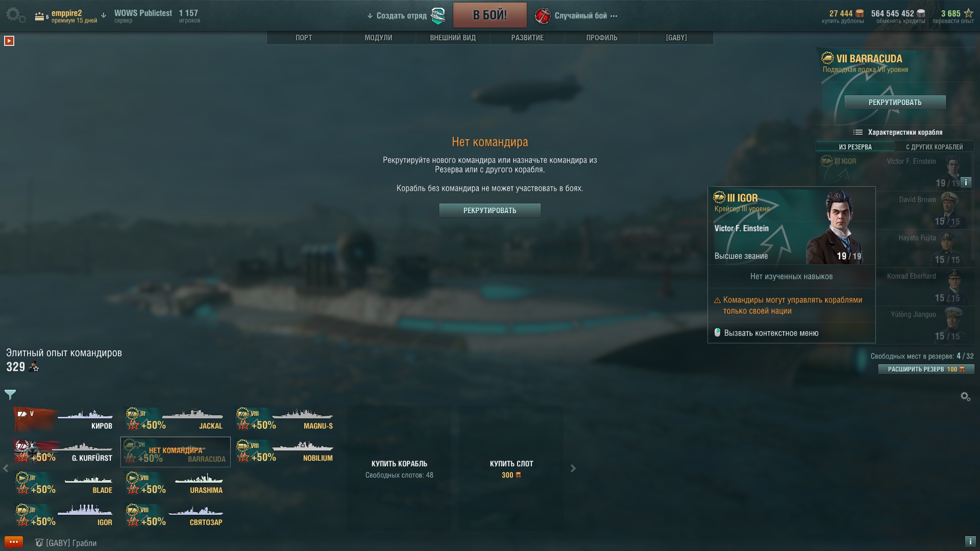Expand the account arrow next to emppire2
Viewport: 980px width, 551px height.
tap(104, 15)
